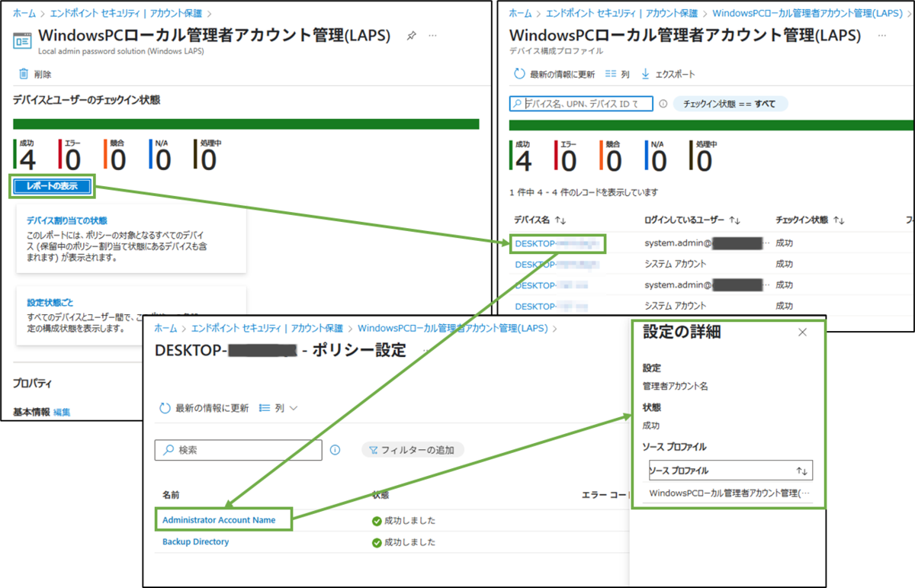Image resolution: width=915 pixels, height=588 pixels.
Task: Click the profile icon beside the left window title
Action: [x=23, y=40]
